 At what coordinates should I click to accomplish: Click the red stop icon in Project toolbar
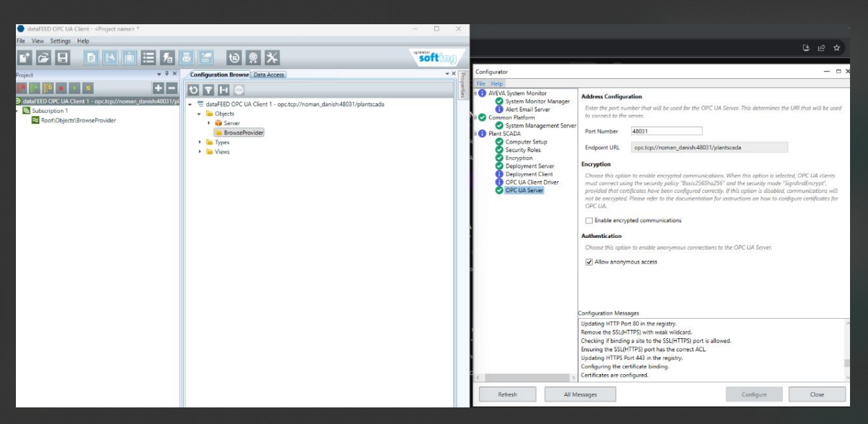pyautogui.click(x=61, y=88)
